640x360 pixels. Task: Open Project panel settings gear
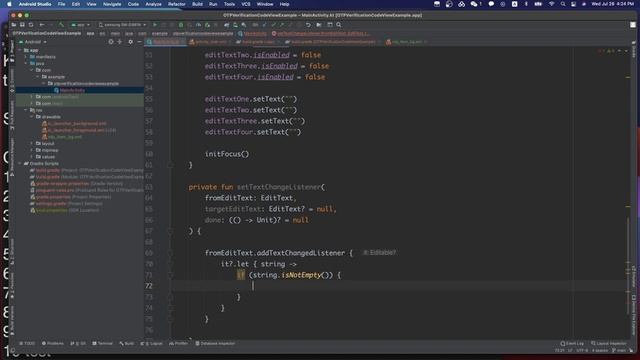pyautogui.click(x=131, y=42)
